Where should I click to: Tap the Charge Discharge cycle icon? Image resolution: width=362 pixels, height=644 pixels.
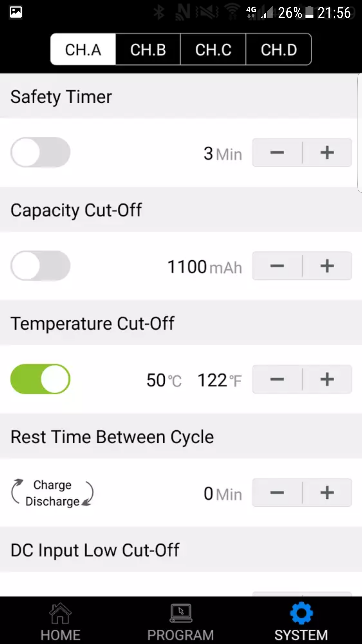click(x=52, y=493)
